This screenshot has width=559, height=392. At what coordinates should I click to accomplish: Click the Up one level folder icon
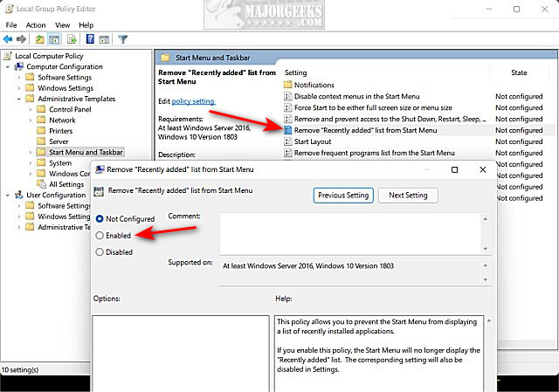coord(39,39)
